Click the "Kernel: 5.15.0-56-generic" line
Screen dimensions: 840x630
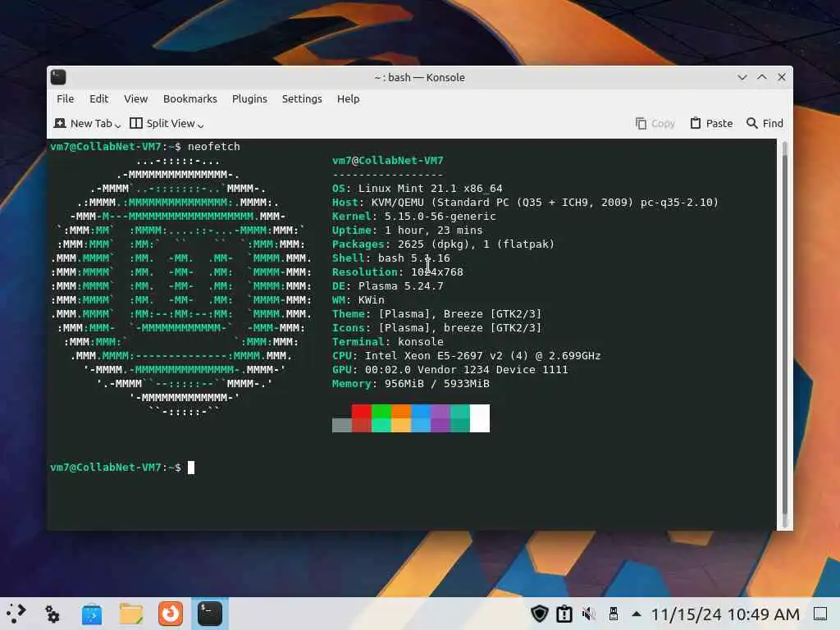pyautogui.click(x=414, y=217)
